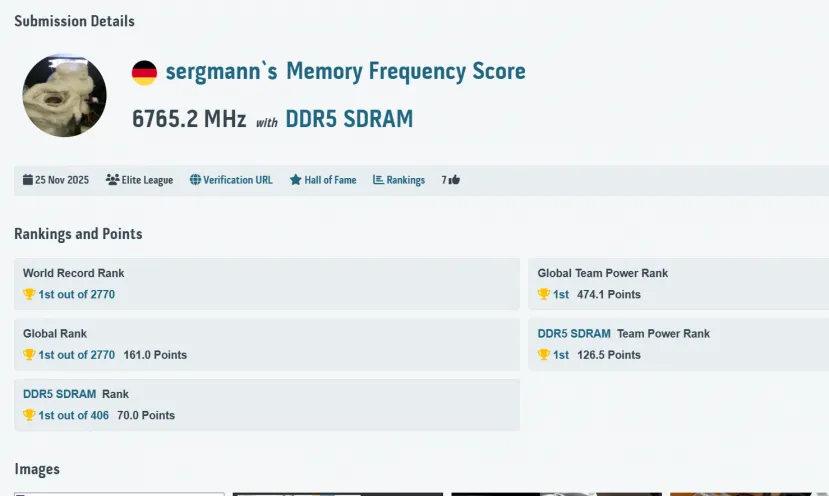Open DDR5 SDRAM link in Rank card

(x=60, y=394)
